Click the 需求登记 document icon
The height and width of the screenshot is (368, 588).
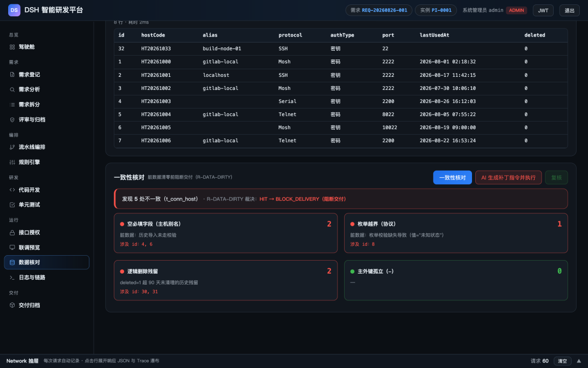click(12, 75)
